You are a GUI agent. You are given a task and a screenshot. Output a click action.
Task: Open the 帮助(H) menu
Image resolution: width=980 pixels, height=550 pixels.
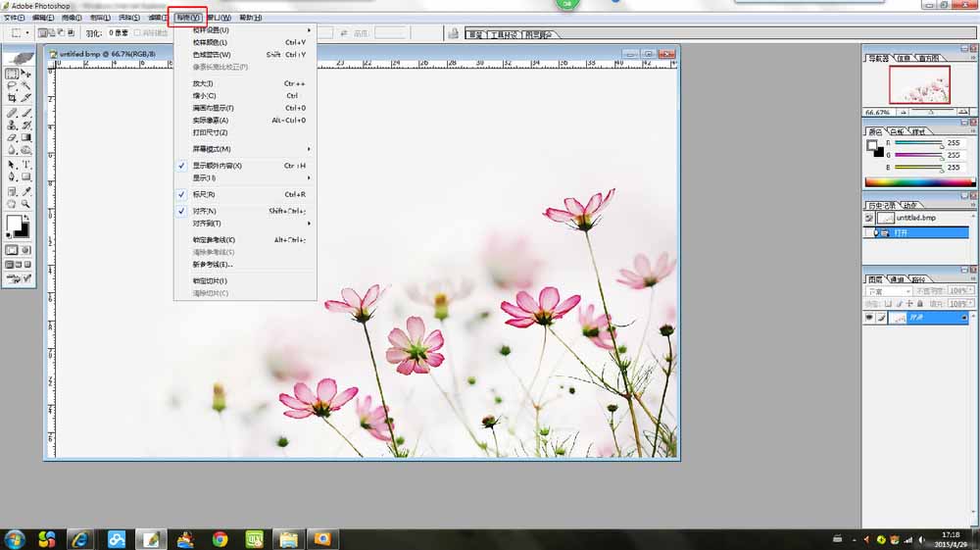click(251, 18)
